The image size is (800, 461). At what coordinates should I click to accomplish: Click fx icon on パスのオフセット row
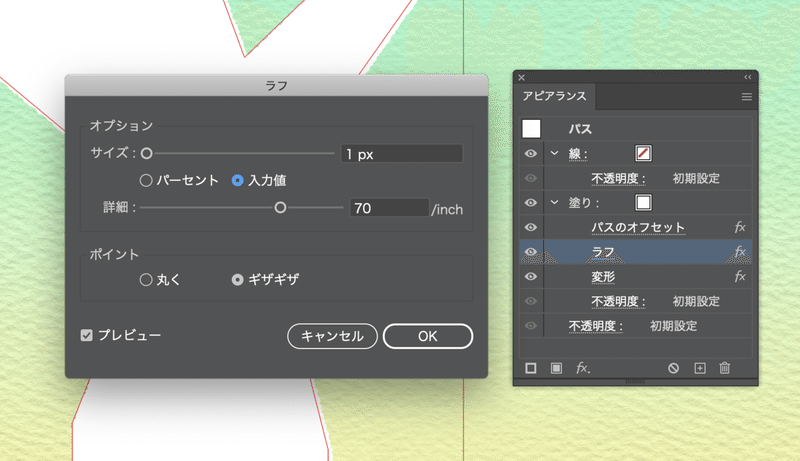[740, 227]
